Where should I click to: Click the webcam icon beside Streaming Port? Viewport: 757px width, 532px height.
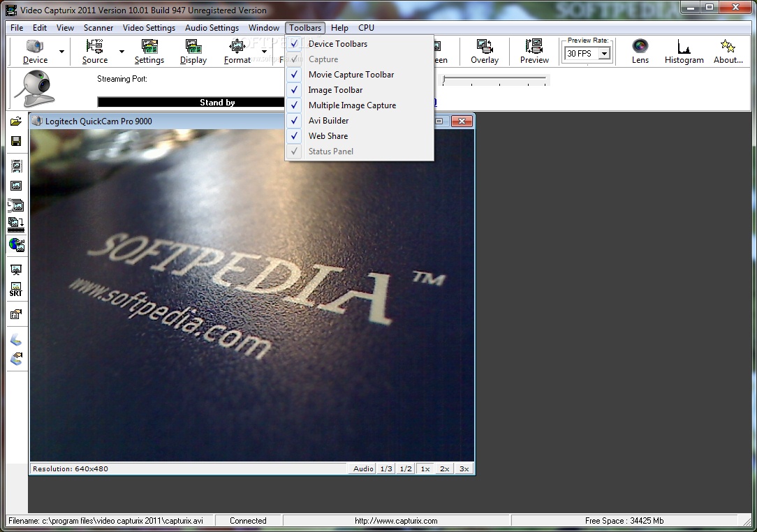35,89
